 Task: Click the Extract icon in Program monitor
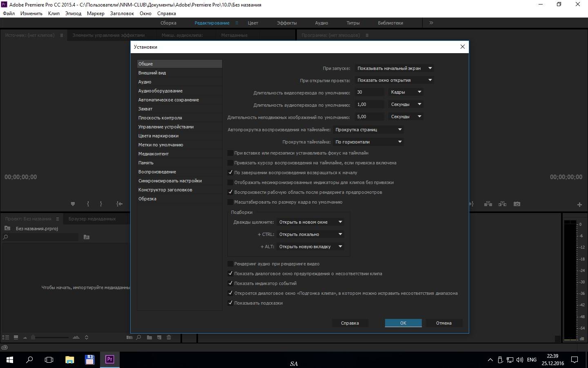click(502, 204)
